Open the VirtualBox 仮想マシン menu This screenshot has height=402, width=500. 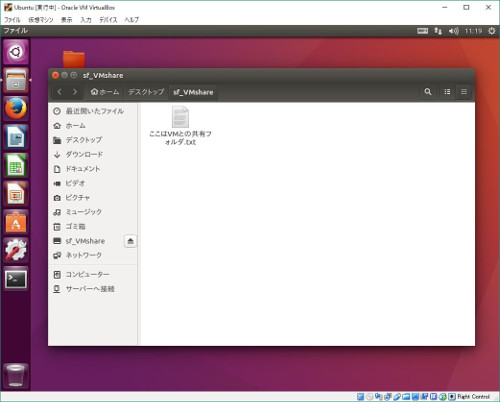tap(41, 20)
